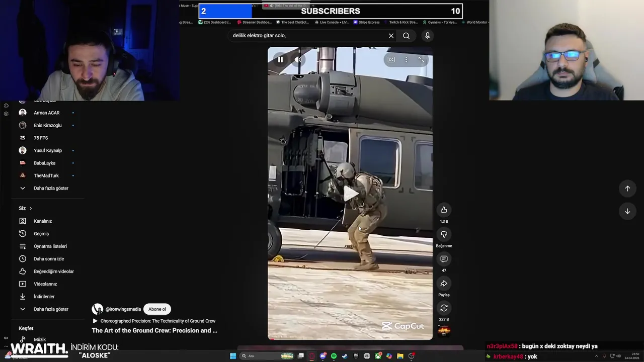Open Yusuf Kayaalp subscription channel
This screenshot has width=644, height=362.
(x=47, y=150)
